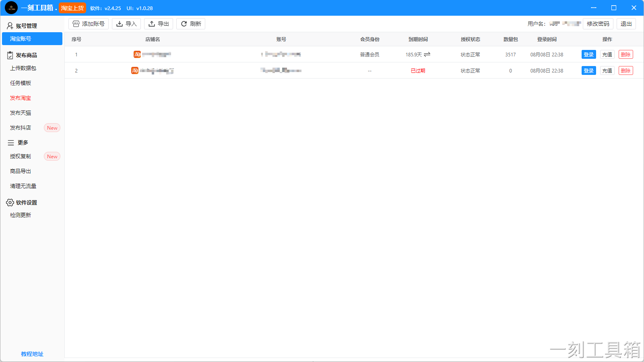This screenshot has height=362, width=644.
Task: Refresh the account list with 刷新
Action: pyautogui.click(x=191, y=24)
